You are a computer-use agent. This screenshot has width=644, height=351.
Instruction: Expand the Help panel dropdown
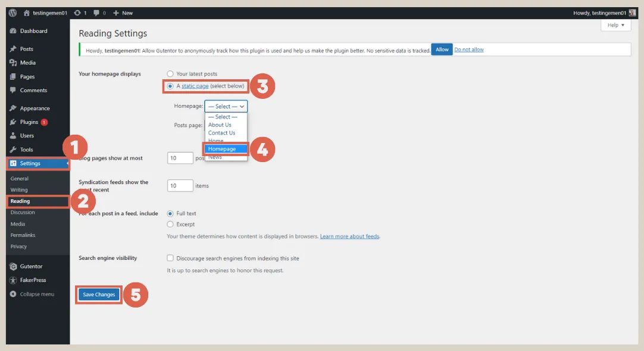click(615, 24)
